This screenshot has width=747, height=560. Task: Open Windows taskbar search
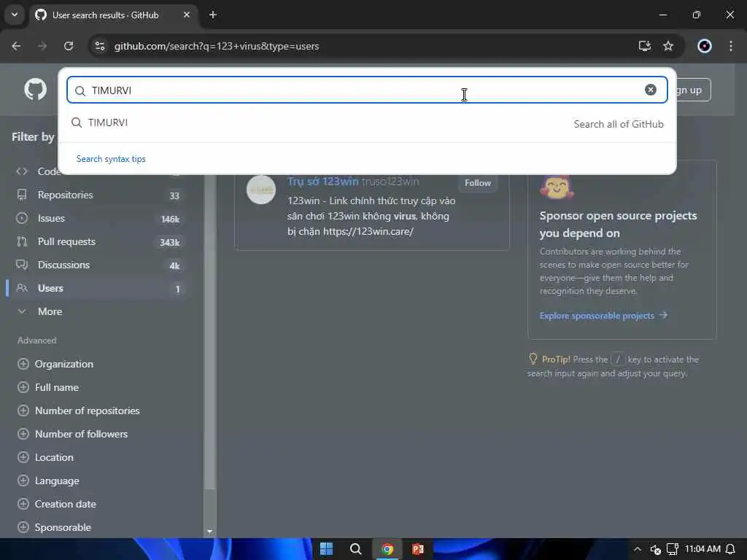click(355, 549)
